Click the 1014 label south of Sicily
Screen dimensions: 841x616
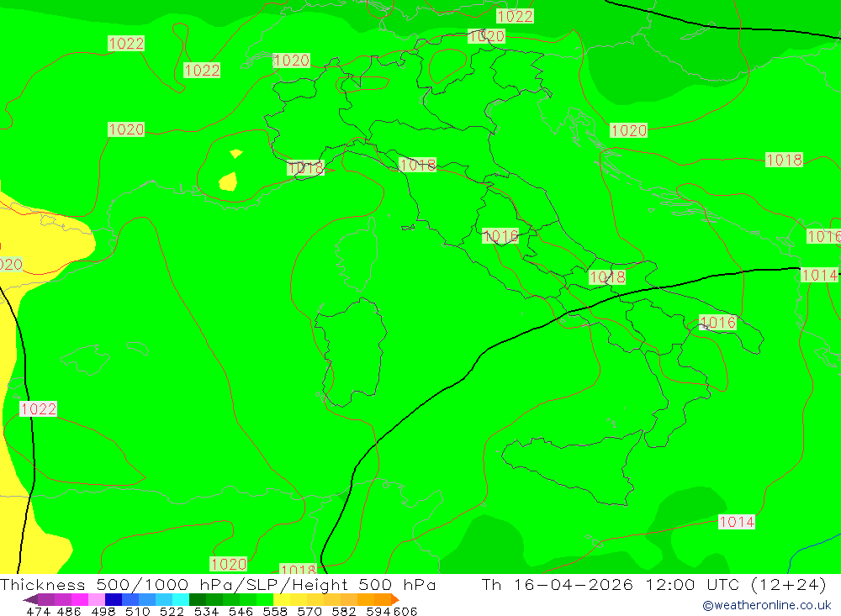737,522
